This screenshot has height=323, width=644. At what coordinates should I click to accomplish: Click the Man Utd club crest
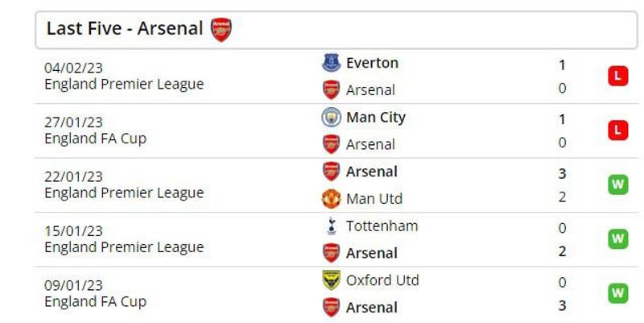coord(331,198)
